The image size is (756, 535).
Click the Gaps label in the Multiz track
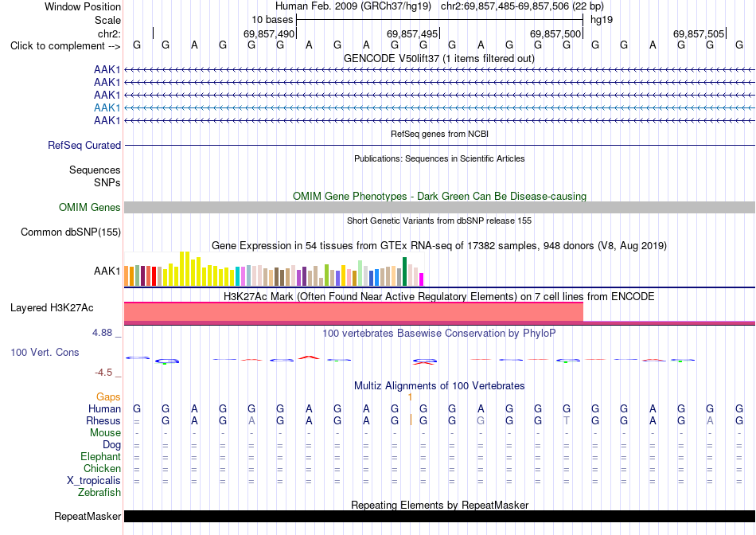[x=108, y=396]
